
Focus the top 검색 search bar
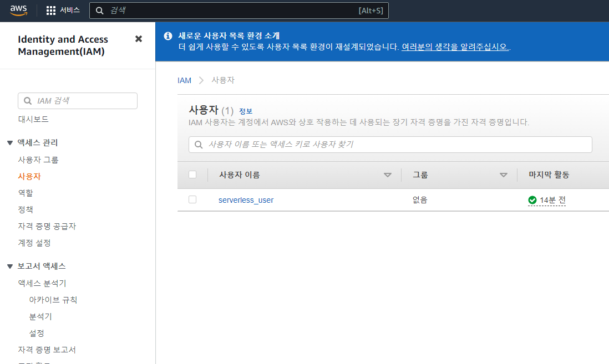239,11
